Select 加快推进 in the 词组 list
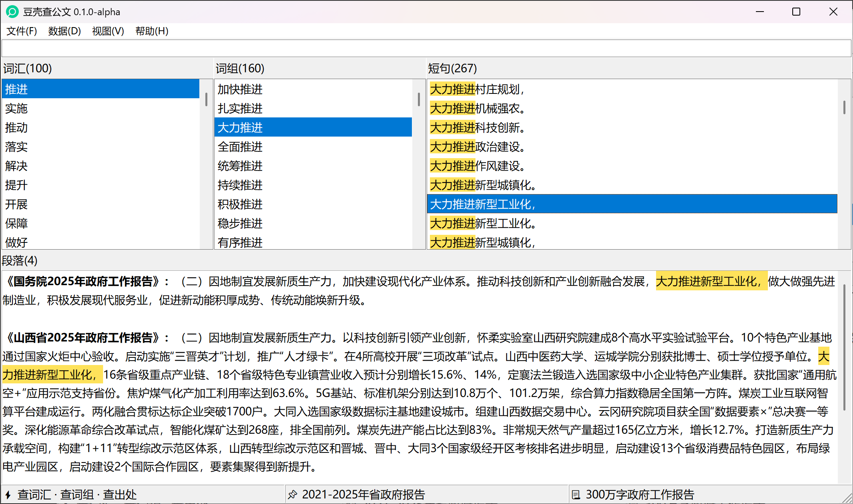The image size is (853, 504). 240,89
